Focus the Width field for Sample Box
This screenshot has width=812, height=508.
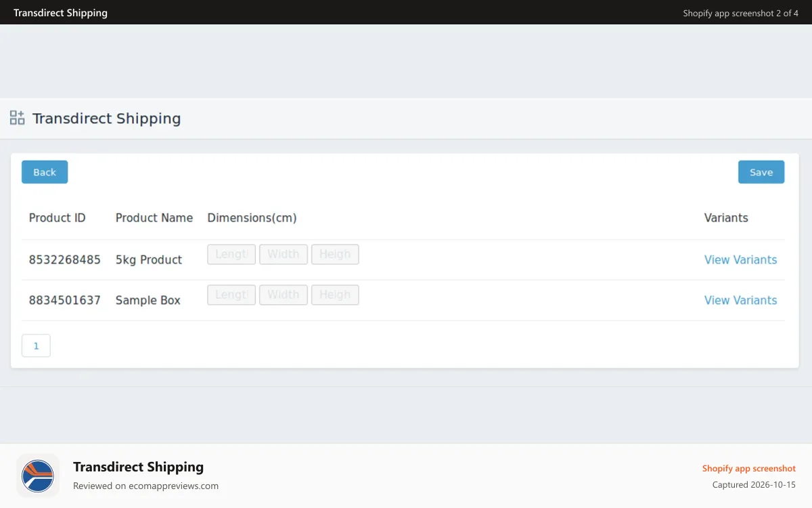tap(284, 295)
